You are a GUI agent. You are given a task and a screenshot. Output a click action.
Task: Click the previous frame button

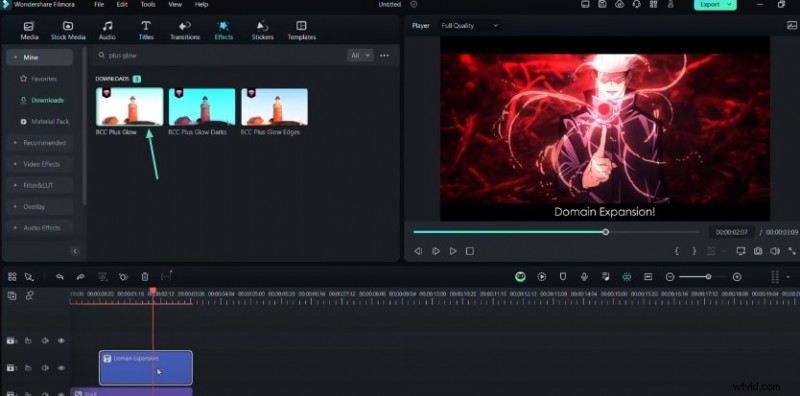(x=418, y=251)
